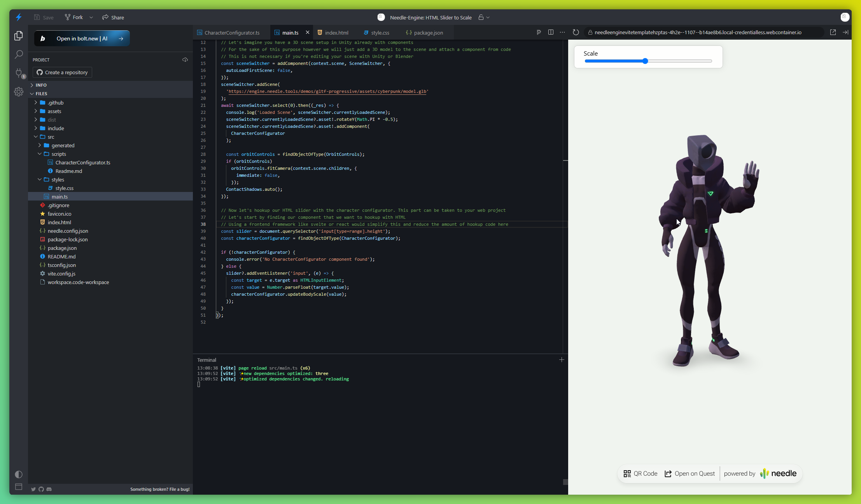Switch to the CharacterConfigurator.ts tab
The image size is (861, 504).
tap(232, 33)
